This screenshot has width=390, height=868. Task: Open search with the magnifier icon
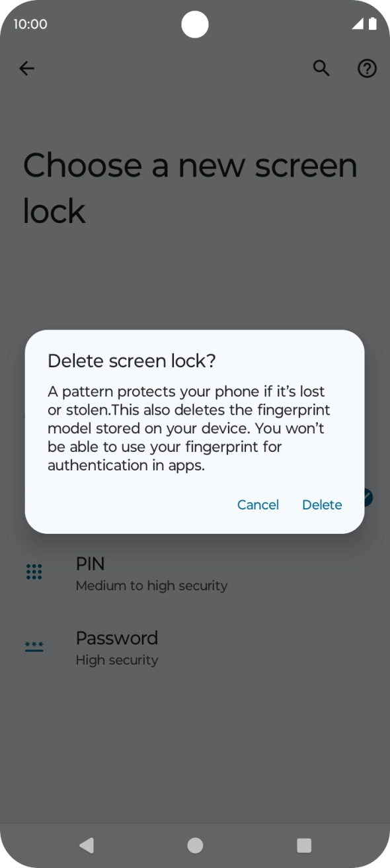[321, 68]
